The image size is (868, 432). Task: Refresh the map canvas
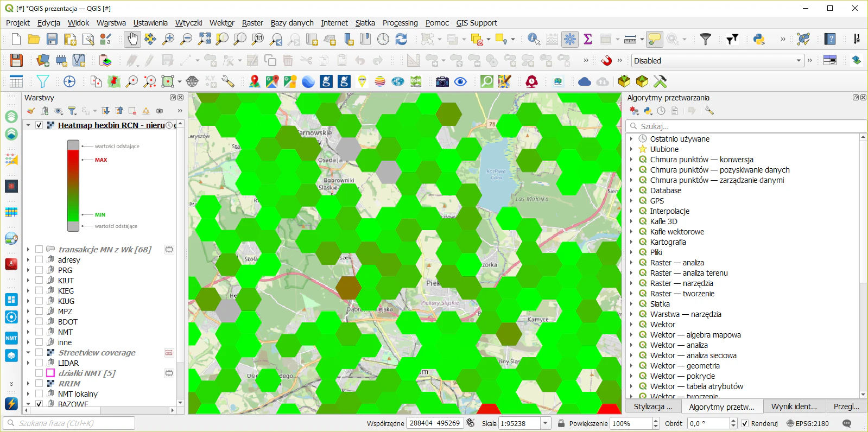[x=401, y=39]
